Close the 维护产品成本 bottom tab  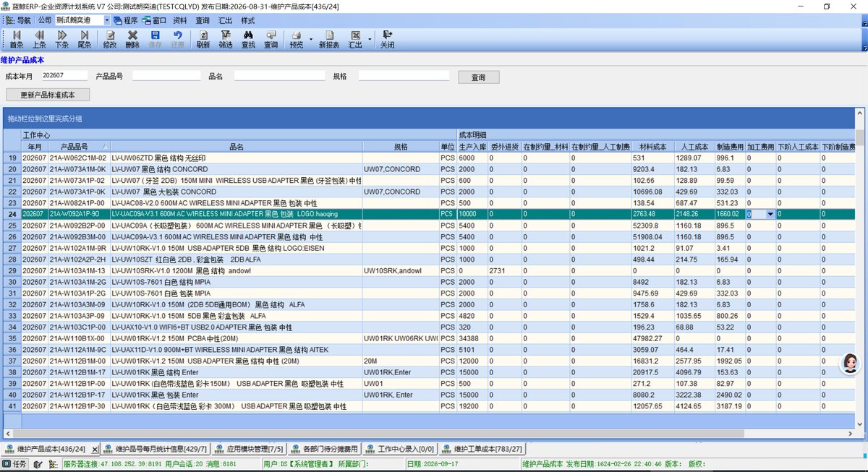[x=93, y=449]
